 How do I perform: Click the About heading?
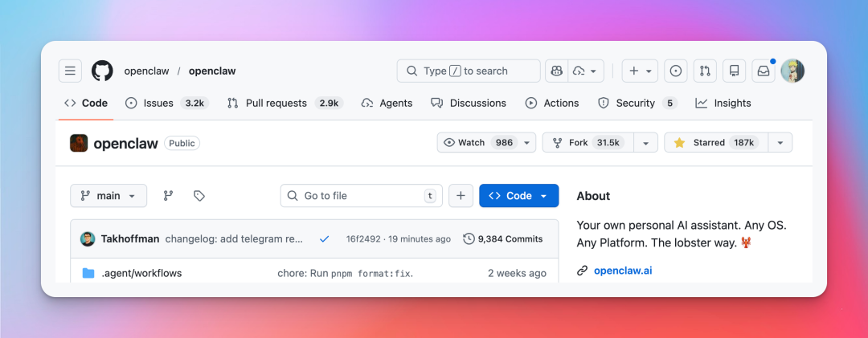(593, 196)
